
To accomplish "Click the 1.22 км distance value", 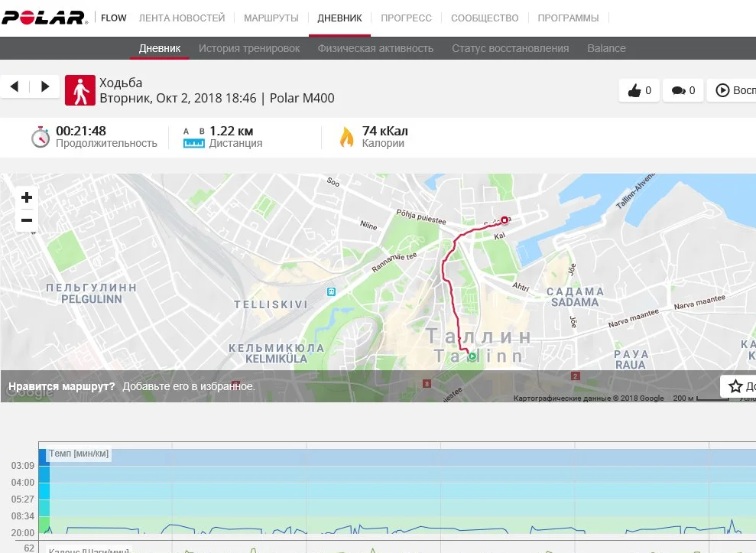I will [x=232, y=131].
